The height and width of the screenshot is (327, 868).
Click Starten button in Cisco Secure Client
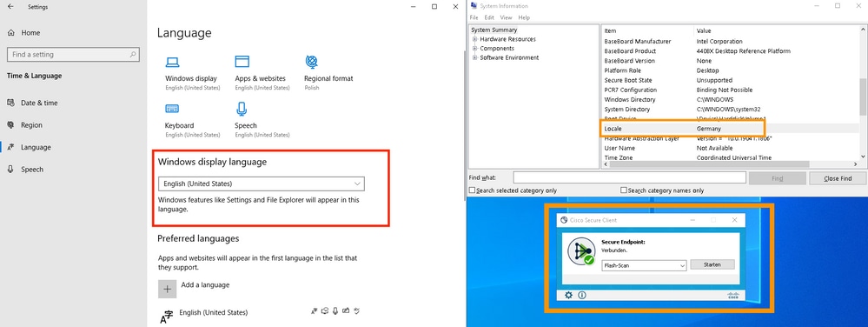(712, 265)
